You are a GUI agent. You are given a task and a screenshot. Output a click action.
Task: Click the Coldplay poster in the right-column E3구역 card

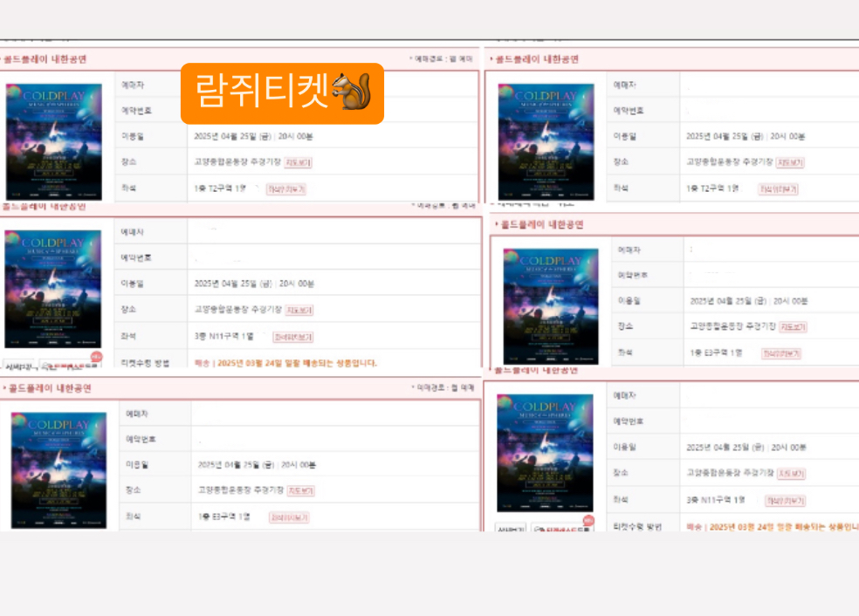(x=551, y=306)
